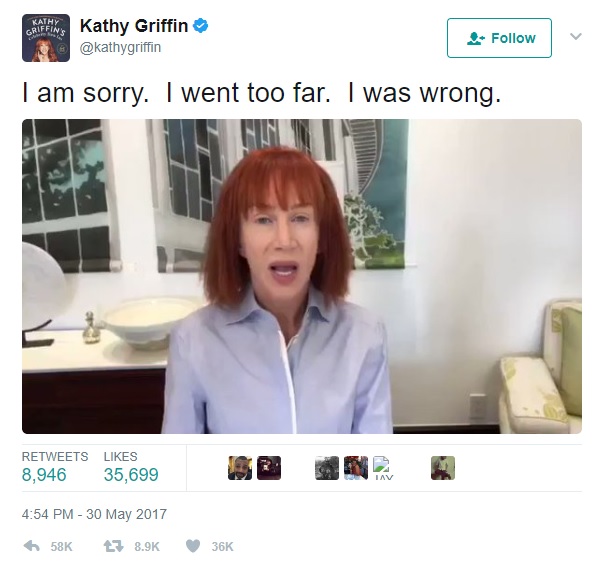Play the embedded apology video
Screen dimensions: 600x577
(x=302, y=276)
